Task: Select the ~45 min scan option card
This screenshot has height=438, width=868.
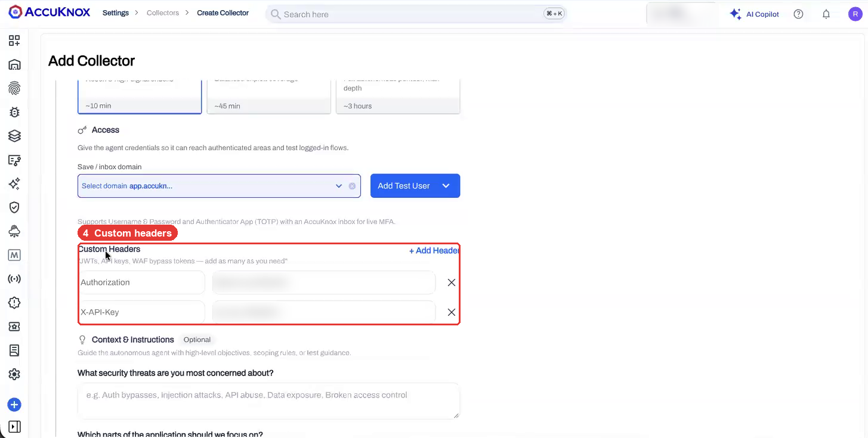Action: [x=268, y=96]
